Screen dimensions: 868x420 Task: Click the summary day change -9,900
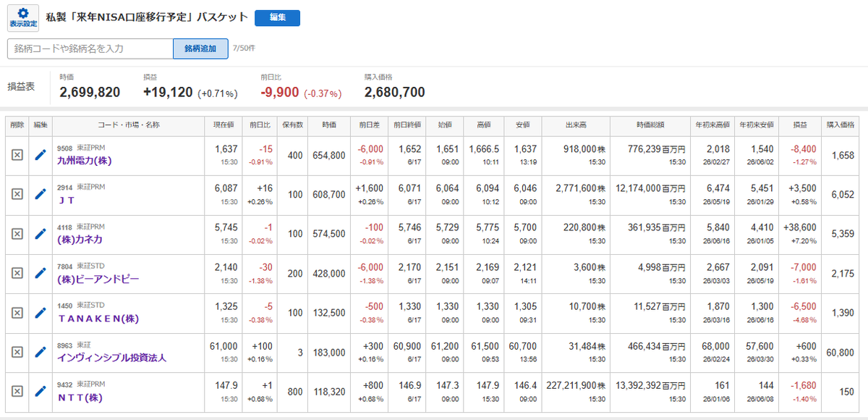coord(280,93)
